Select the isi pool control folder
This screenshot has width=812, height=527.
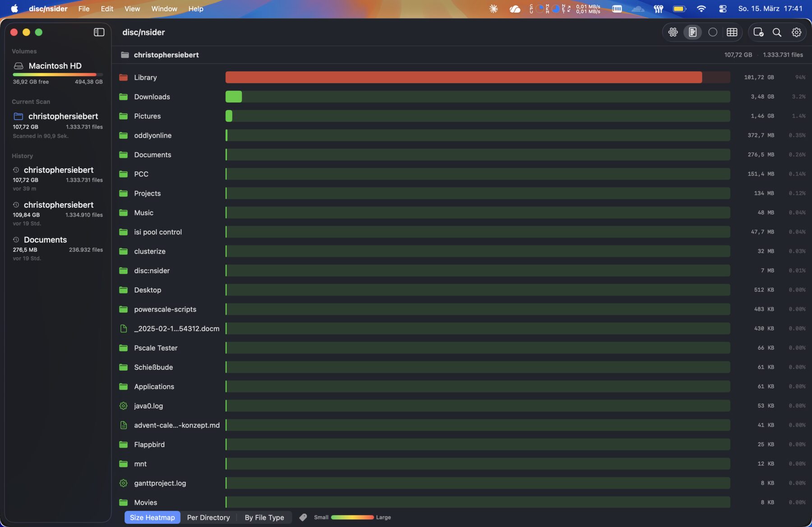pos(462,232)
